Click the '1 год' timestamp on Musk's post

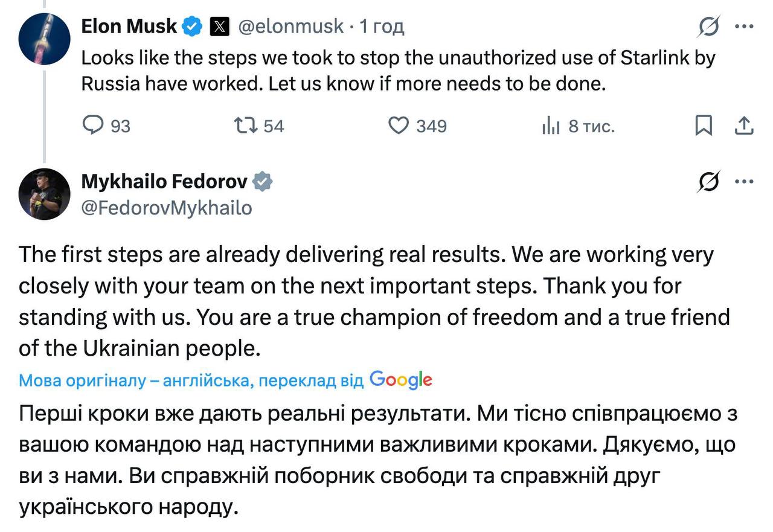382,27
